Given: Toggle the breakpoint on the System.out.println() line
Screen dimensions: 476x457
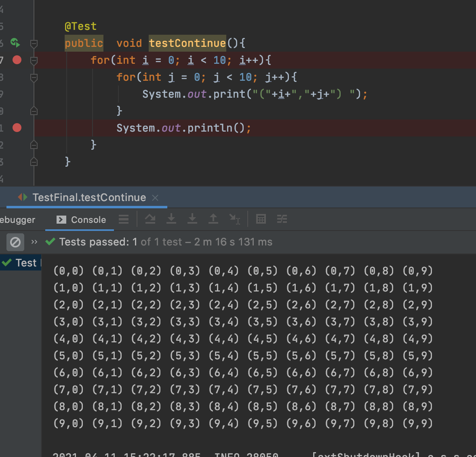Looking at the screenshot, I should [17, 128].
